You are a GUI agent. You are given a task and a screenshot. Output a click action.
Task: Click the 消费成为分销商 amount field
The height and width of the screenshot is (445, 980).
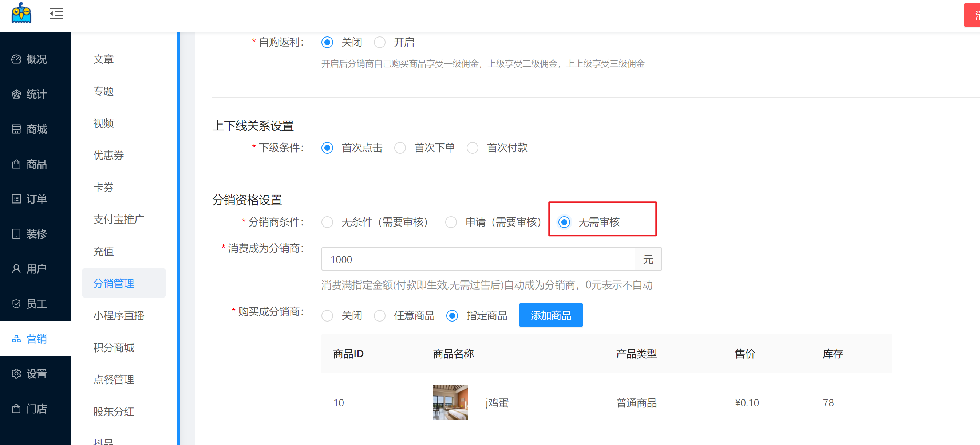(x=478, y=260)
